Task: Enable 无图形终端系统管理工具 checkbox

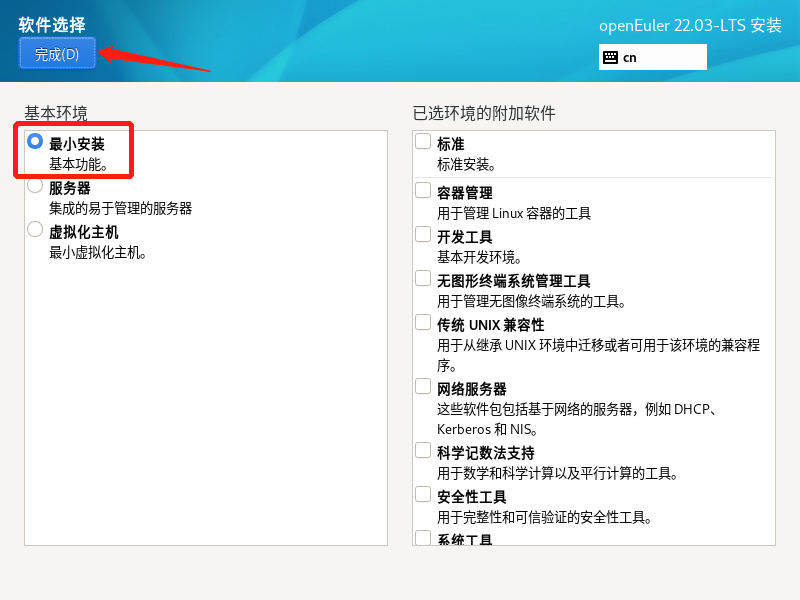Action: click(x=423, y=279)
